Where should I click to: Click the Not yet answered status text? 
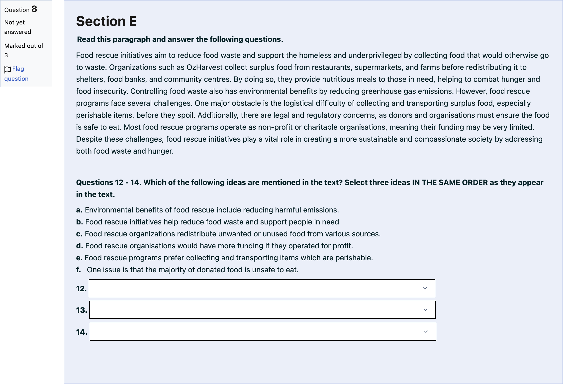(x=18, y=27)
